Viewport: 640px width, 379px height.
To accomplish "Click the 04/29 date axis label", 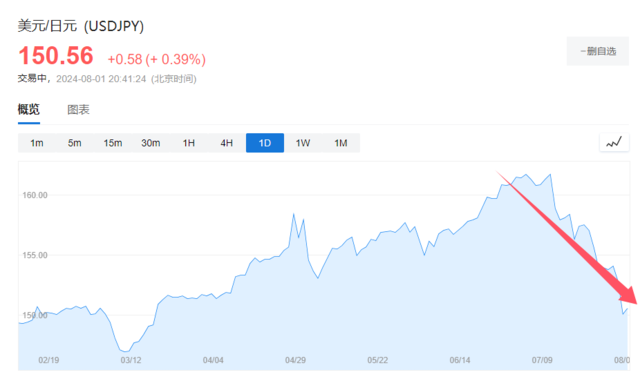I will [295, 360].
